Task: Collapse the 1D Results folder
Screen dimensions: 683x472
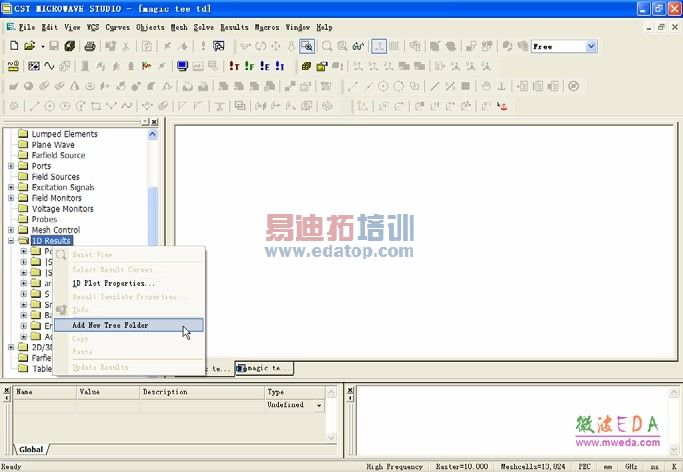Action: [x=11, y=240]
